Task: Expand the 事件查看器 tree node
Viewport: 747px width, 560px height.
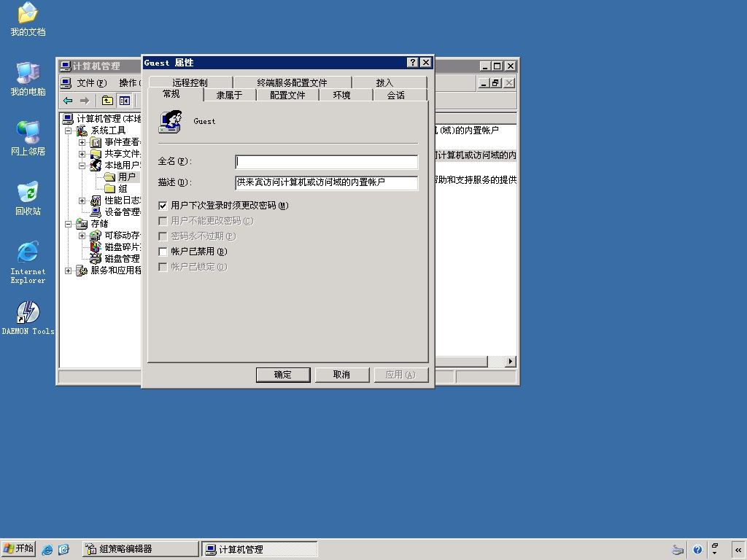Action: tap(82, 142)
